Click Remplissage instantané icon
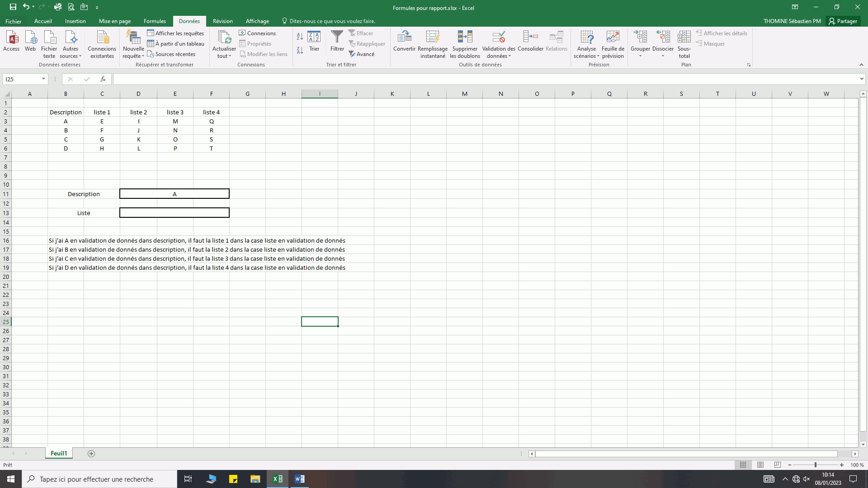Screen dimensions: 868x488 point(433,37)
